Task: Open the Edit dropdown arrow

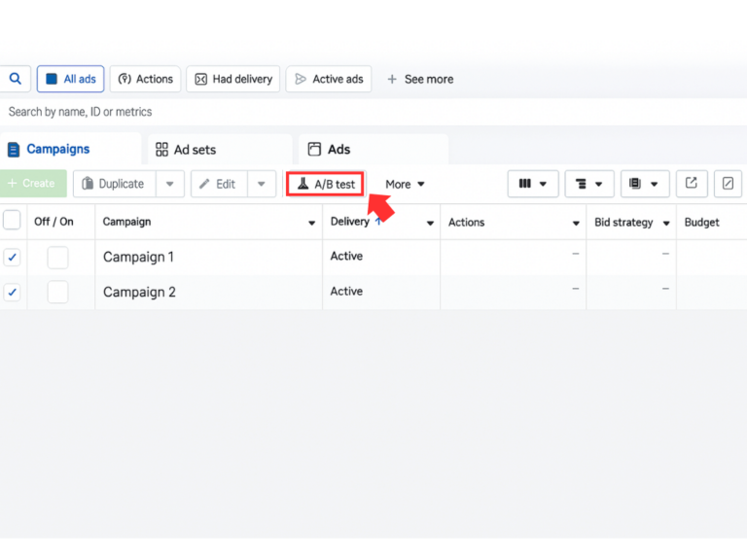Action: click(262, 184)
